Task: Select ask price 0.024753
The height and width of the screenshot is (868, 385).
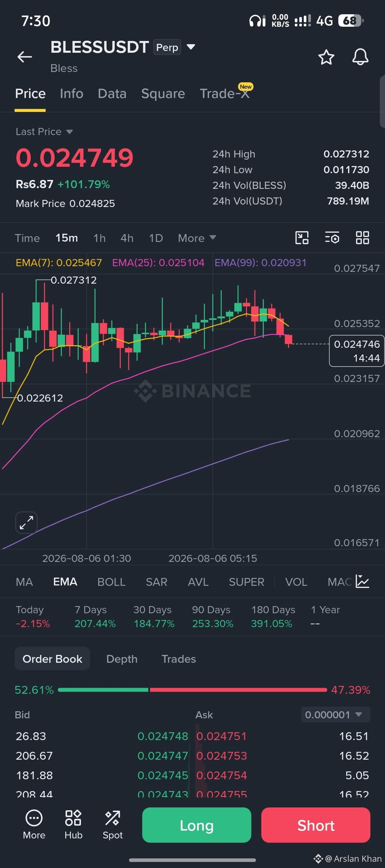Action: (222, 756)
